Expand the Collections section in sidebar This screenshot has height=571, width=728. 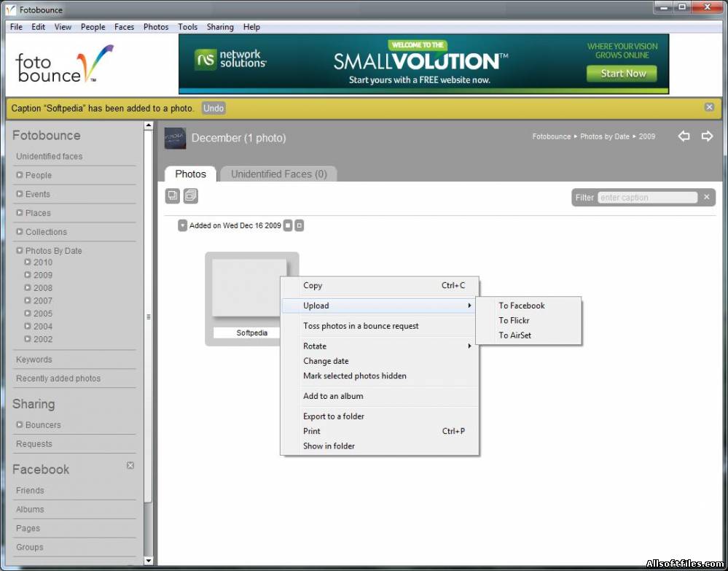[20, 231]
